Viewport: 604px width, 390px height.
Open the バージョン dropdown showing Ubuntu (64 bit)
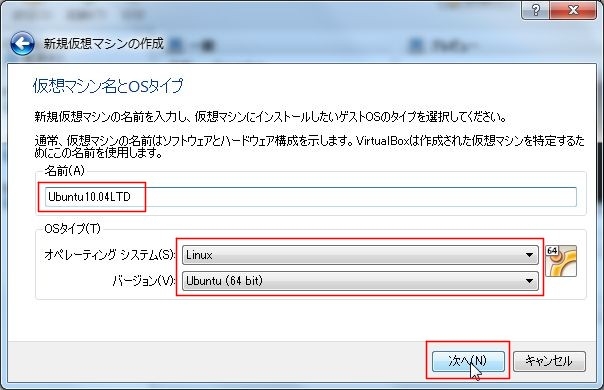pos(360,281)
